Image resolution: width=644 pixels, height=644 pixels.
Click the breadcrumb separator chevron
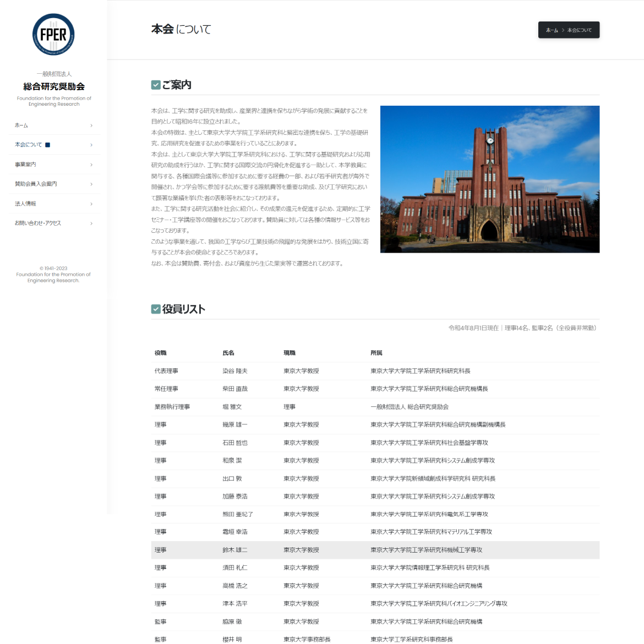pos(563,30)
